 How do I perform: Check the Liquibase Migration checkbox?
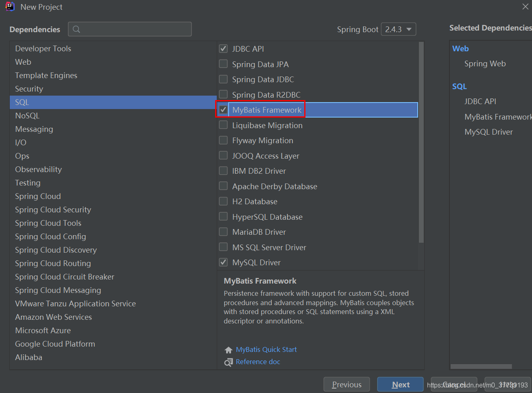click(223, 125)
